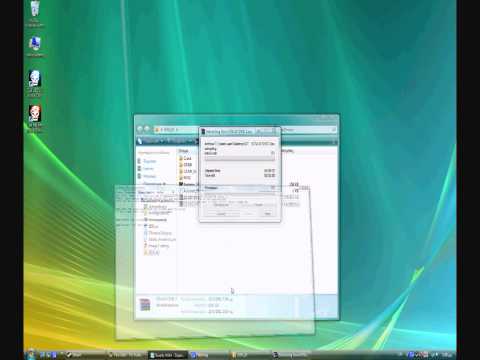
Task: Click inside the Explorer address bar
Action: coord(176,130)
